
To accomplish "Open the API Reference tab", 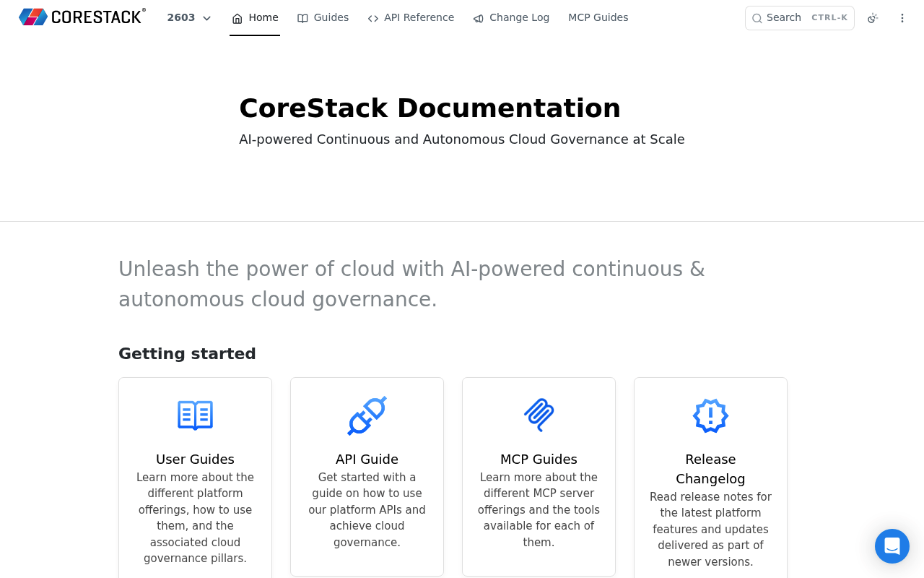I will click(411, 18).
